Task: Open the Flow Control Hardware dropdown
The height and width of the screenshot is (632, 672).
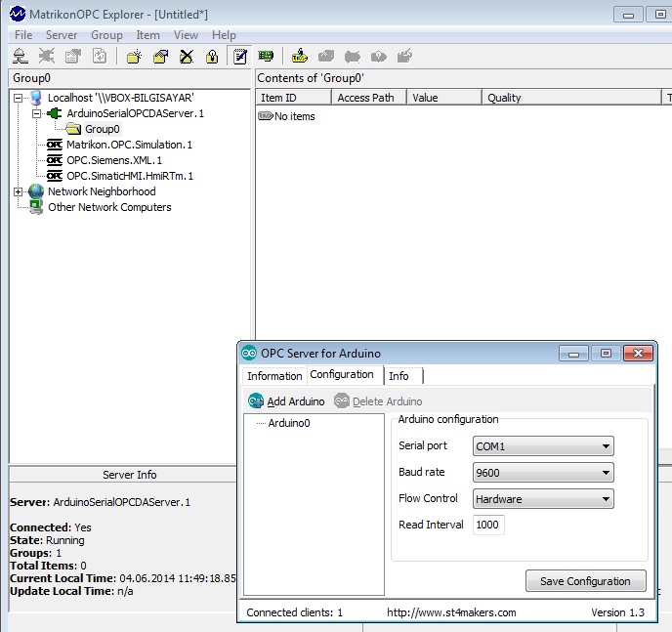Action: (x=543, y=499)
